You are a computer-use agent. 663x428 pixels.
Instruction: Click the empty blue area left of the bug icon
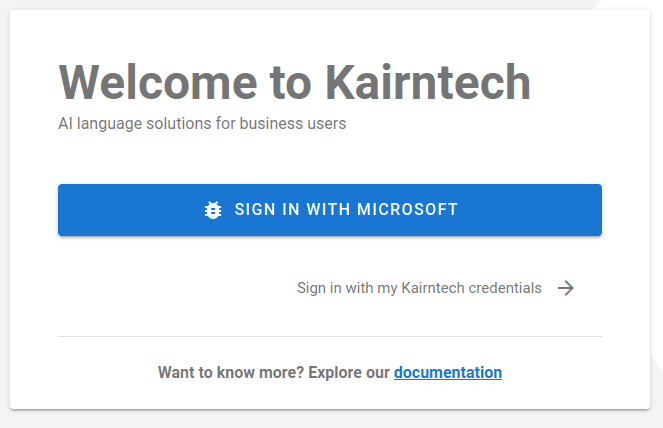131,210
